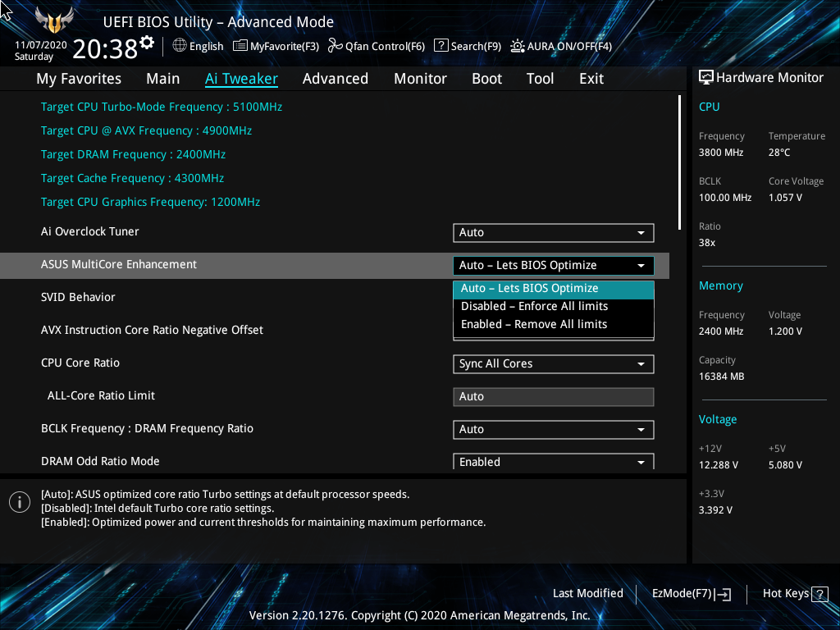This screenshot has width=840, height=630.
Task: Click Memory heading in Hardware Monitor
Action: tap(720, 285)
